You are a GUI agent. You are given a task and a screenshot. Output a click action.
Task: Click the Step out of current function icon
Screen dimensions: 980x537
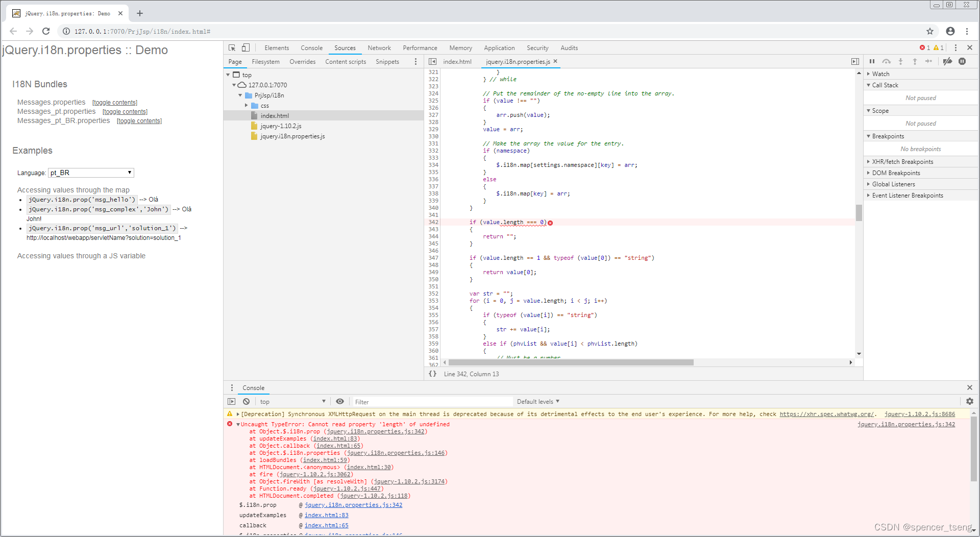pos(915,62)
